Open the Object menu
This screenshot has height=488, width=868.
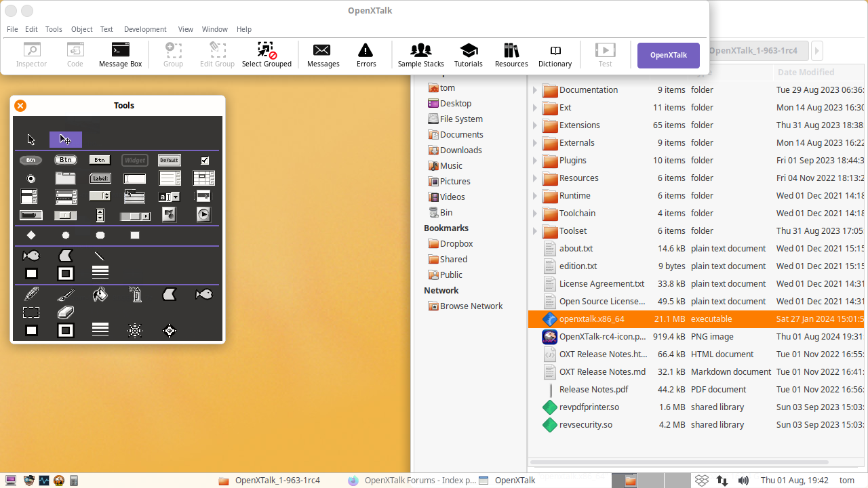tap(81, 29)
